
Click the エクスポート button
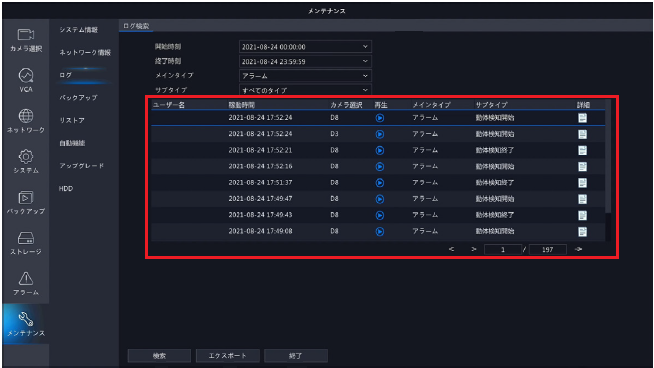click(x=228, y=356)
